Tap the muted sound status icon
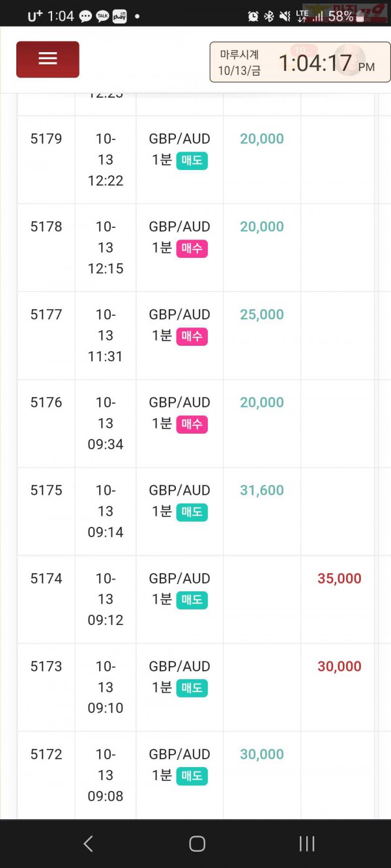391x868 pixels. [285, 16]
